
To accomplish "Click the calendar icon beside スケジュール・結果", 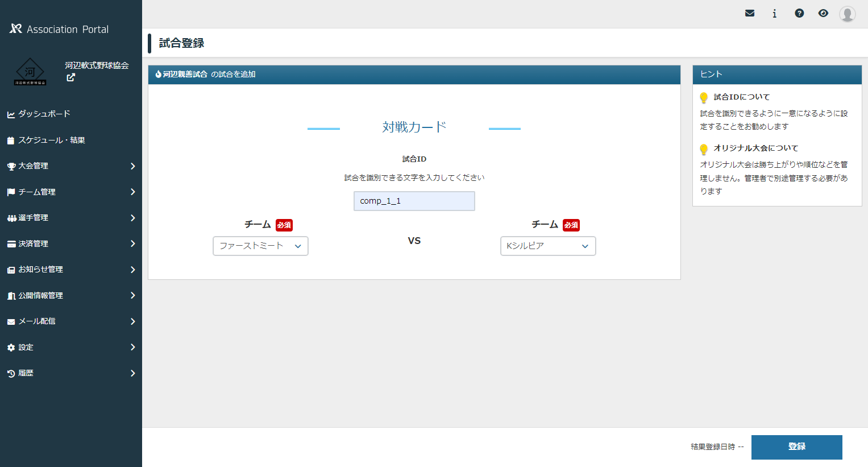I will pyautogui.click(x=11, y=140).
